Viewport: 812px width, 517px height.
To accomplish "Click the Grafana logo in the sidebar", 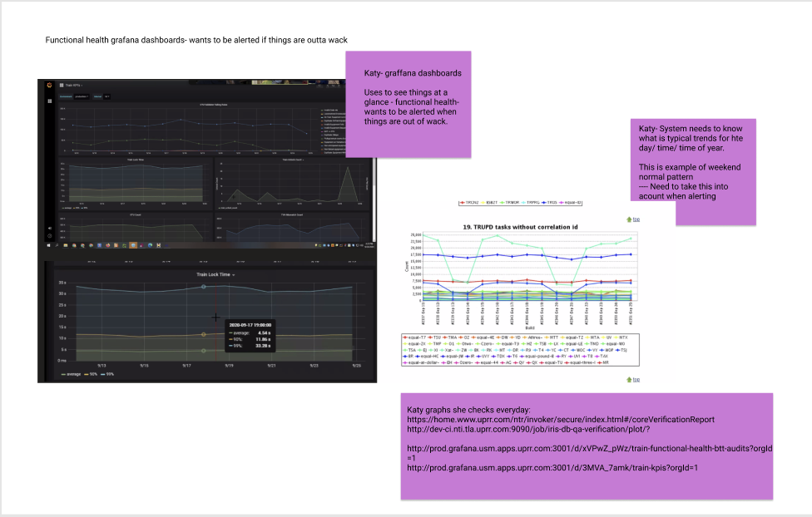I will 49,85.
